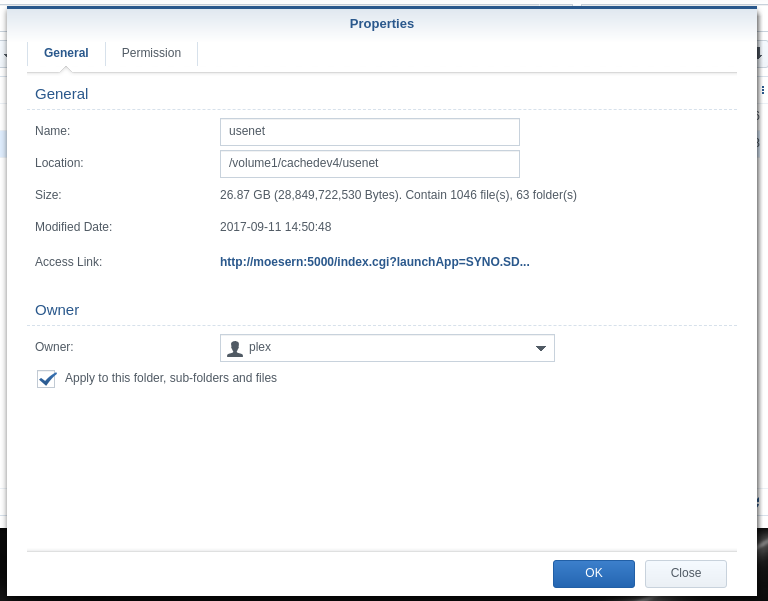Click the user icon beside plex

(x=235, y=348)
